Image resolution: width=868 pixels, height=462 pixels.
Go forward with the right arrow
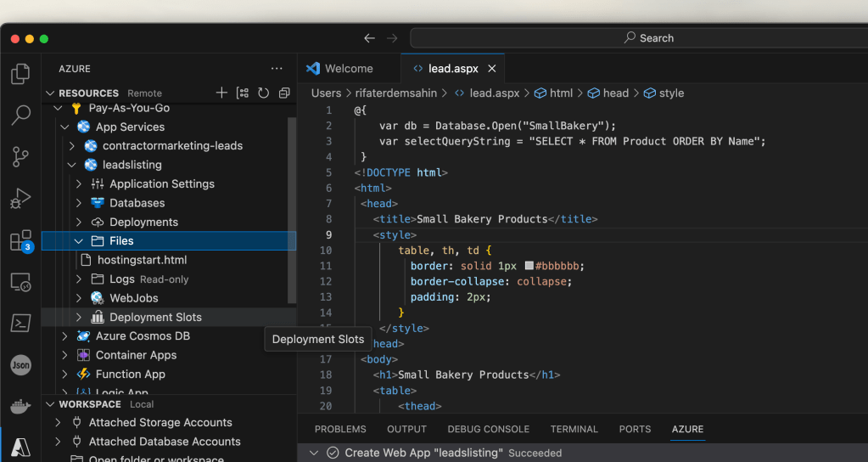tap(392, 38)
